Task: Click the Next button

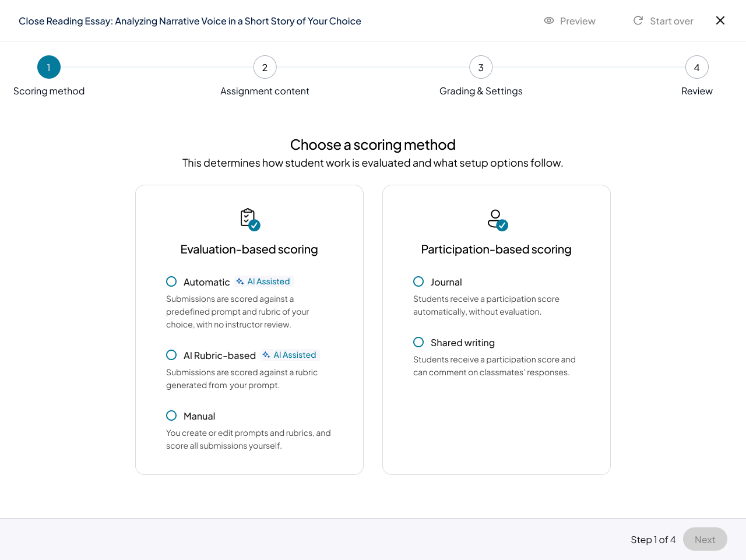Action: [x=705, y=539]
